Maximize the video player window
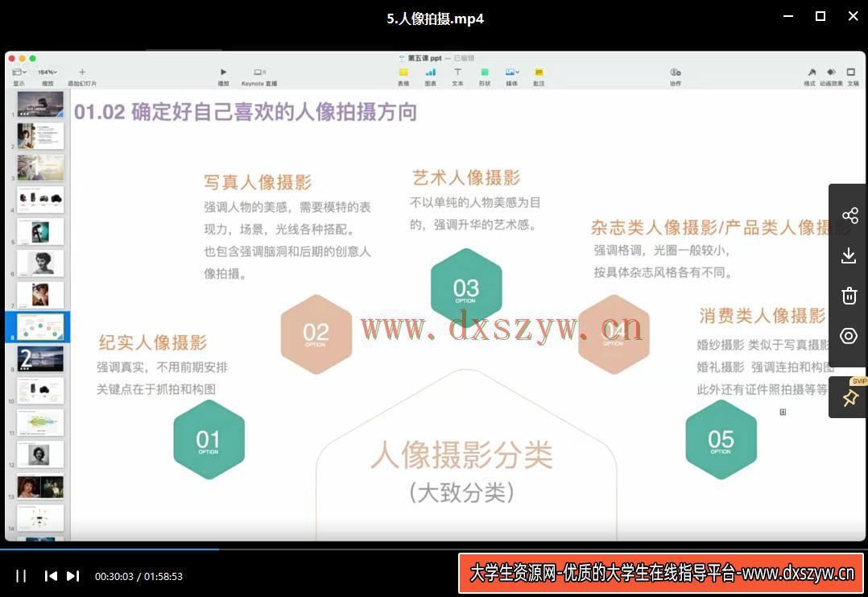Screen dimensions: 868x597 pos(820,17)
